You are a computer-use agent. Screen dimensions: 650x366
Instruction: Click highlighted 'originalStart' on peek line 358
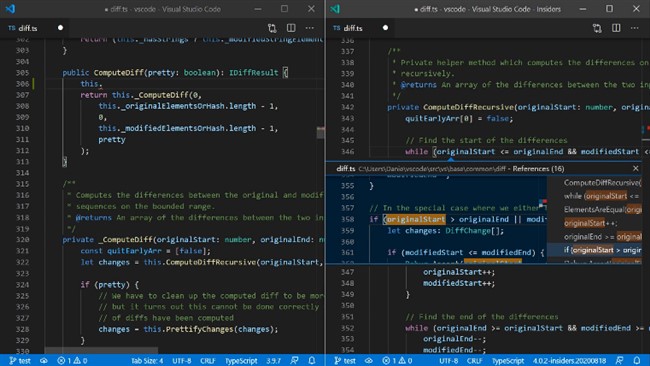click(416, 219)
